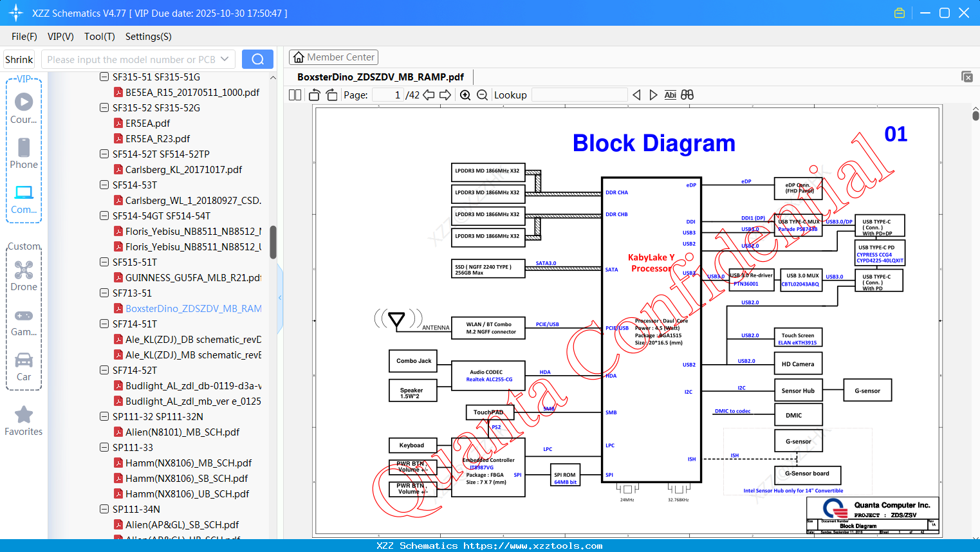Open the VIP(V) menu
Screen dimensions: 980x552
click(60, 37)
